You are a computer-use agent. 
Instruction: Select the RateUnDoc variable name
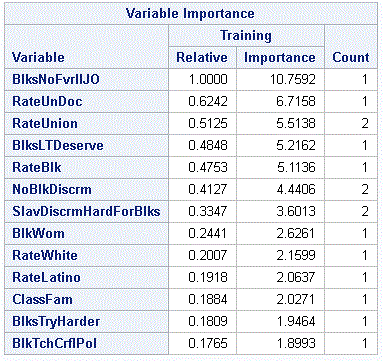pos(47,101)
